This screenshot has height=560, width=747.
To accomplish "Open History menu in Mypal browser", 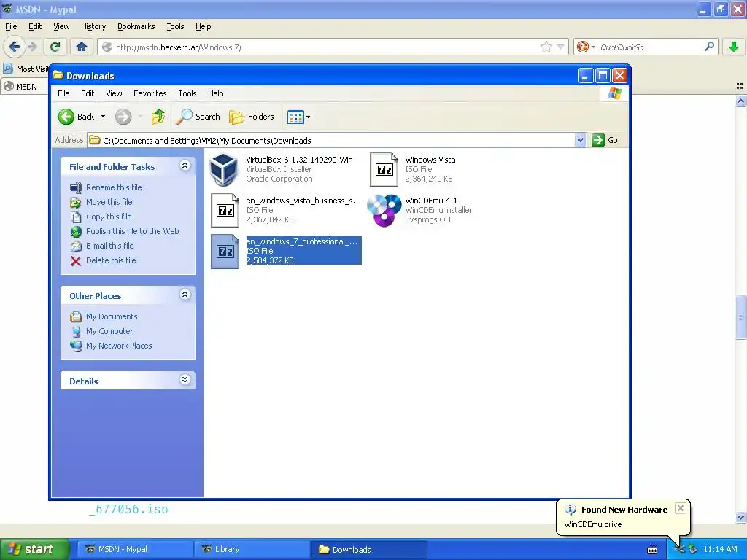I will point(93,26).
